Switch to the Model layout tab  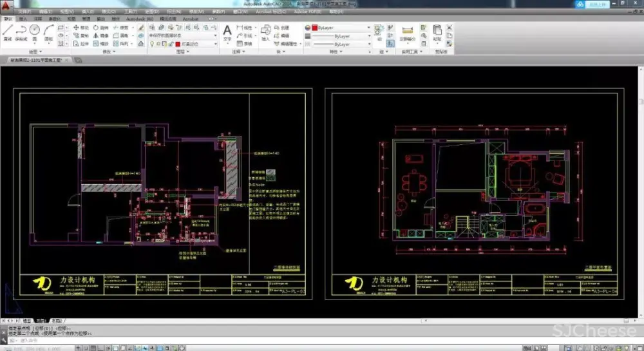(x=27, y=320)
